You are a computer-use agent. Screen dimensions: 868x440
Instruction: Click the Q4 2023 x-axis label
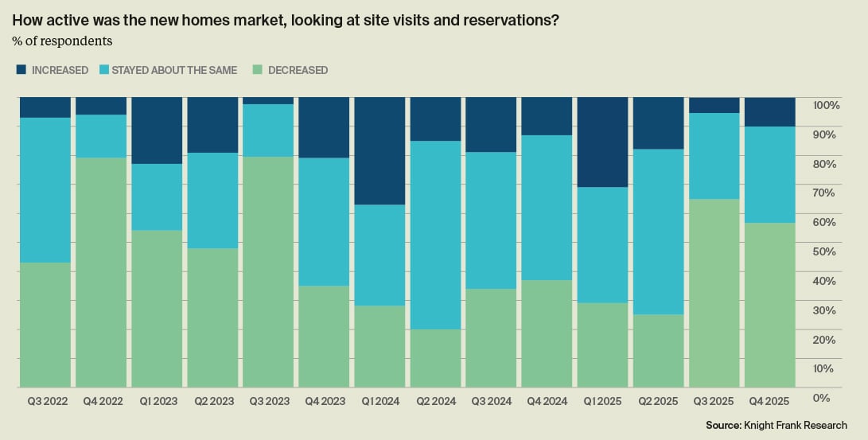[324, 402]
